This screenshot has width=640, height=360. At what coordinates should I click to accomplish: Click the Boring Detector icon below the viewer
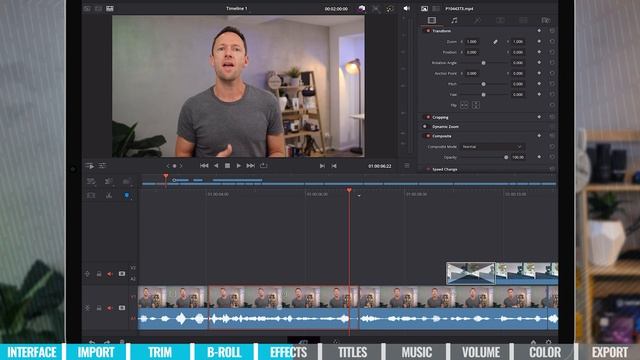tap(90, 166)
